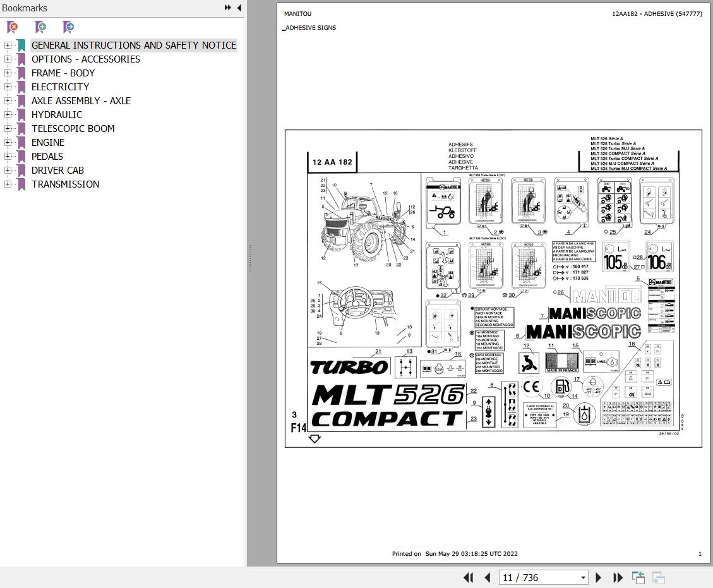Screen dimensions: 713x588
Task: Click bookmark ribbon icon beside TRANSMISSION
Action: [x=21, y=184]
